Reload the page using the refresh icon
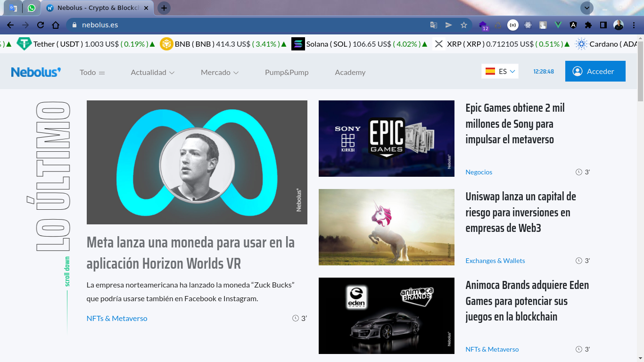The height and width of the screenshot is (362, 644). coord(41,25)
